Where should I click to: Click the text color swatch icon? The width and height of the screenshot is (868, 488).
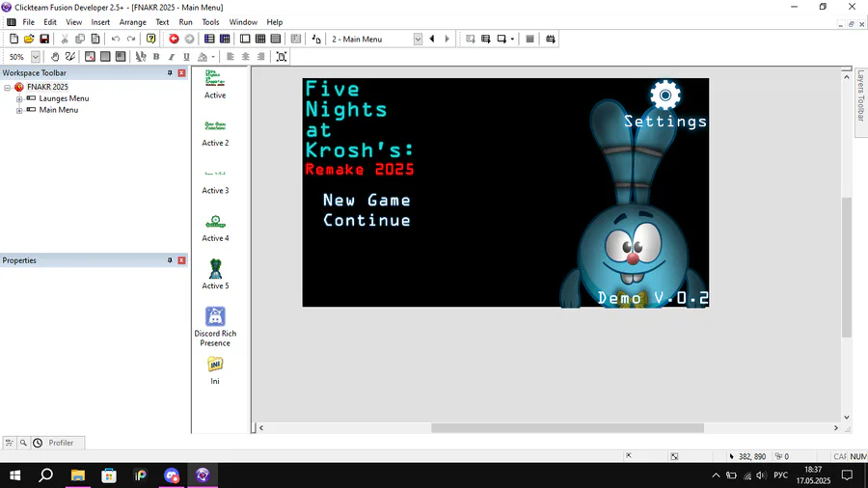pos(203,57)
